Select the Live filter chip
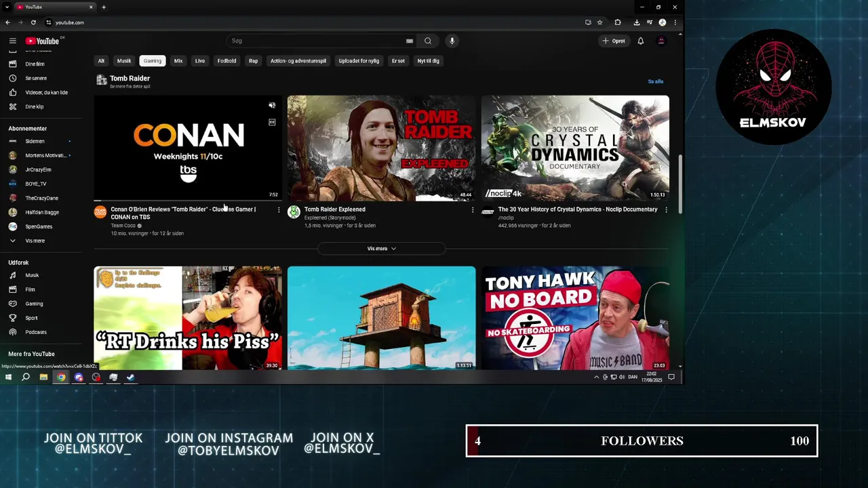The height and width of the screenshot is (488, 868). 200,61
